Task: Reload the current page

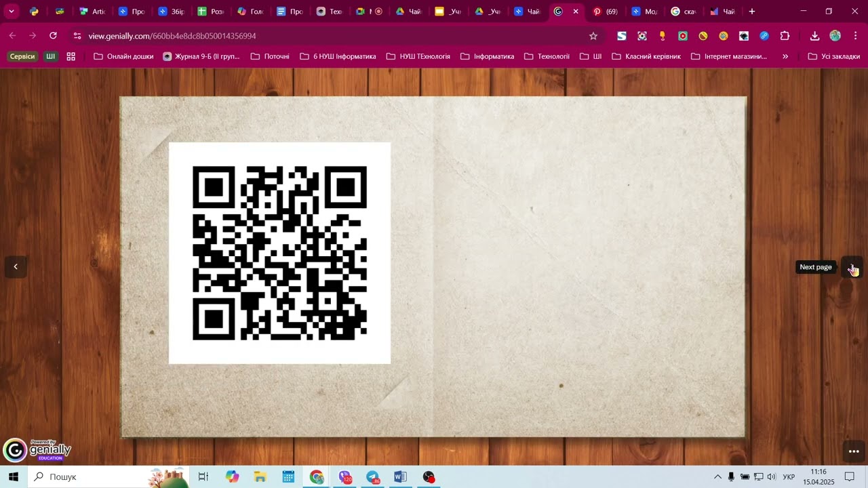Action: click(x=54, y=36)
